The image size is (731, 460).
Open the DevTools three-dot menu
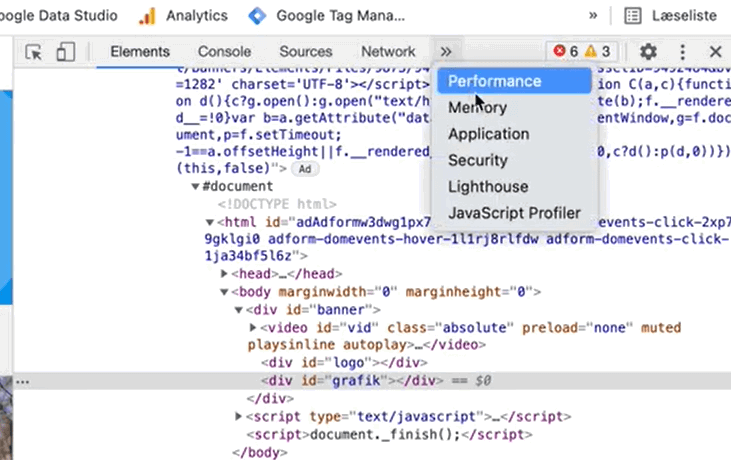point(683,52)
